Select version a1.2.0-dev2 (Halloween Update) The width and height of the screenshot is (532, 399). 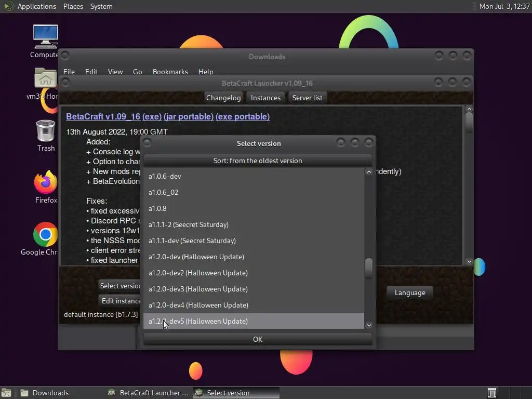point(254,273)
